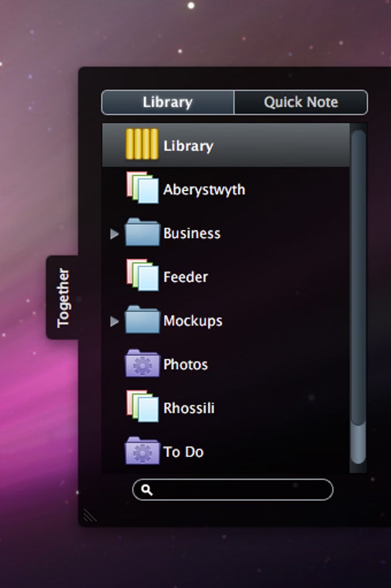Click the yellow Library shelf icon

click(141, 144)
